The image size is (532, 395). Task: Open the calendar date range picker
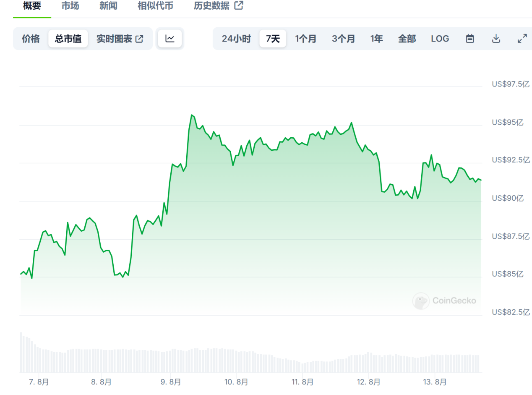[x=470, y=39]
